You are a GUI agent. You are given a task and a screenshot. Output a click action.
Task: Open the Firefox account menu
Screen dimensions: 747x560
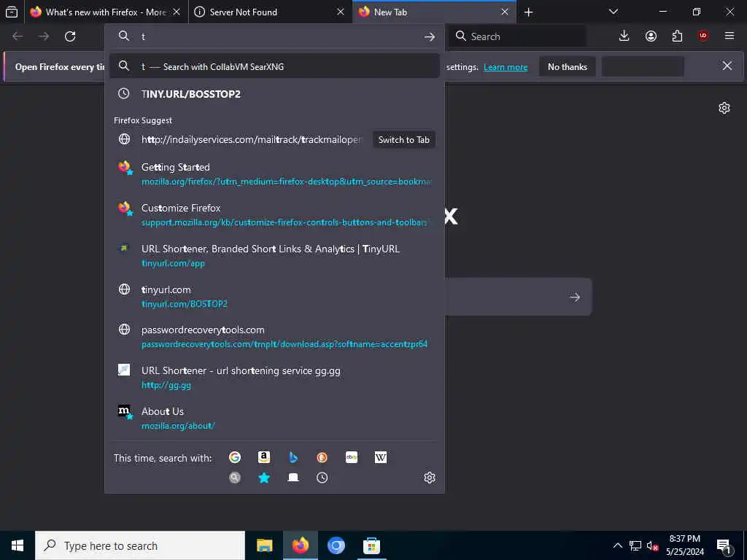(x=651, y=36)
